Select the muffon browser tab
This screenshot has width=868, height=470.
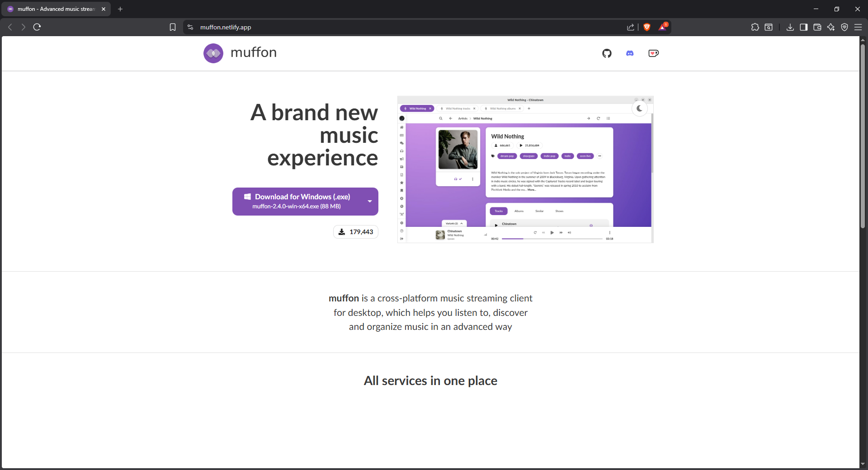pos(56,9)
